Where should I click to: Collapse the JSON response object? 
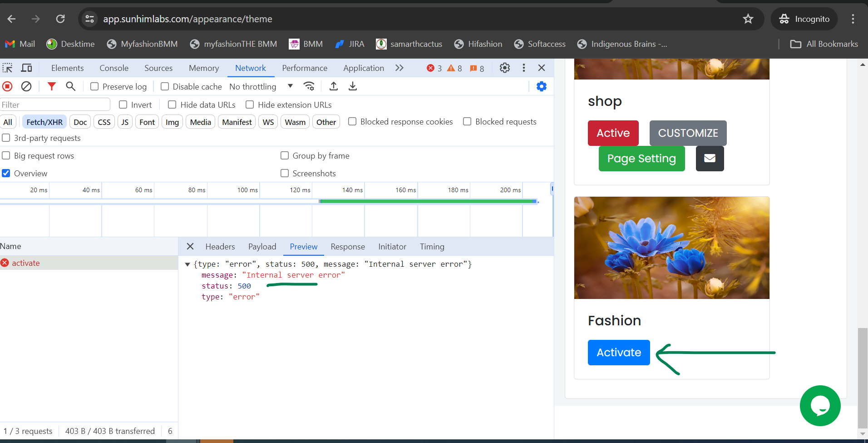coord(187,264)
